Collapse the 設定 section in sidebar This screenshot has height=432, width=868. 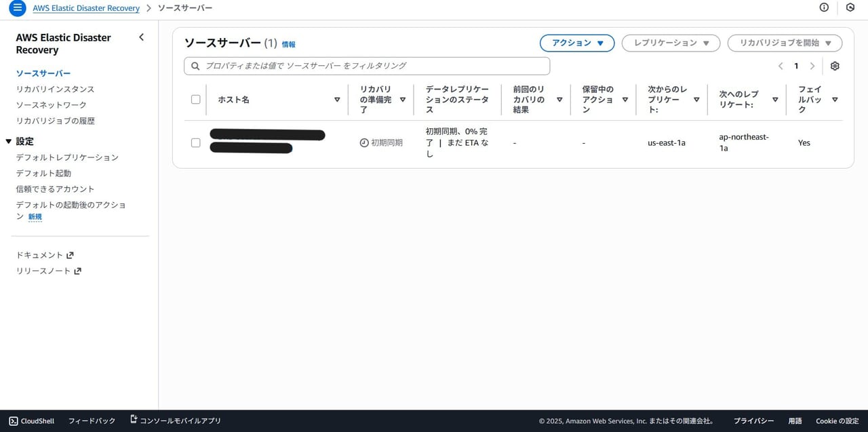(9, 141)
